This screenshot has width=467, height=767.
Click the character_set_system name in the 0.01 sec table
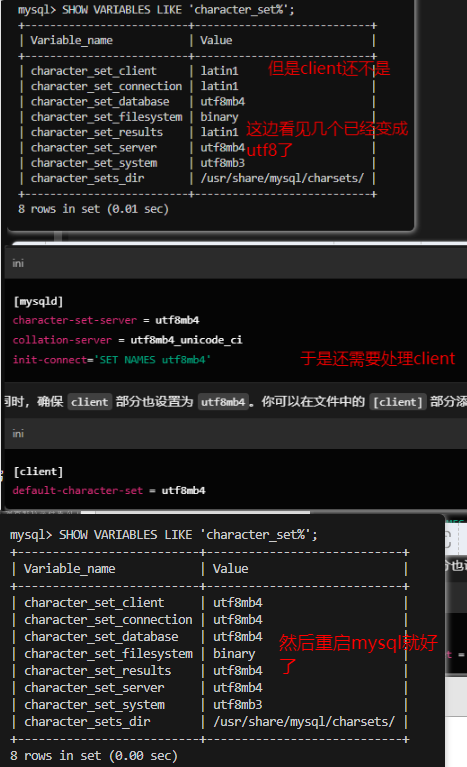click(94, 163)
